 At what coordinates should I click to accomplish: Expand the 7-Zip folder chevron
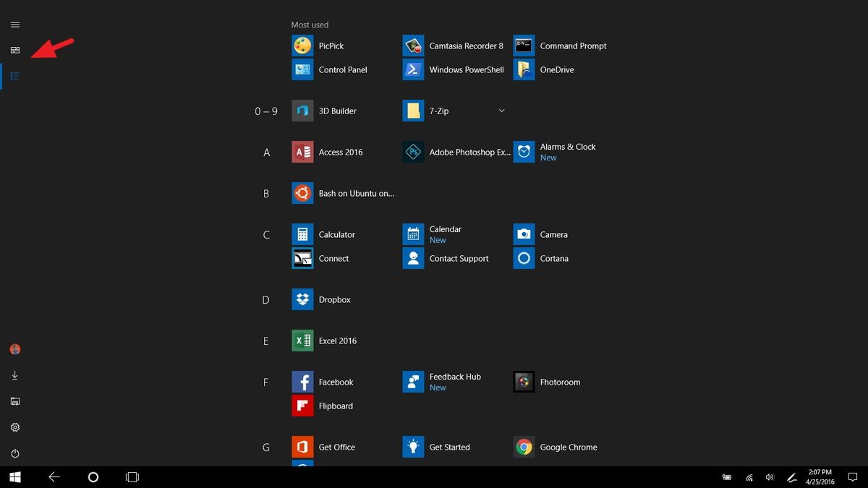(501, 110)
